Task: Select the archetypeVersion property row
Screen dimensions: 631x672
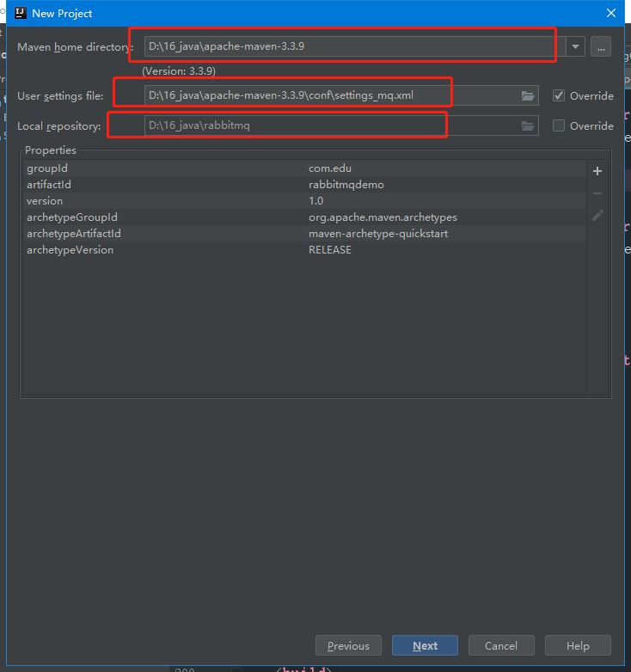Action: click(305, 250)
